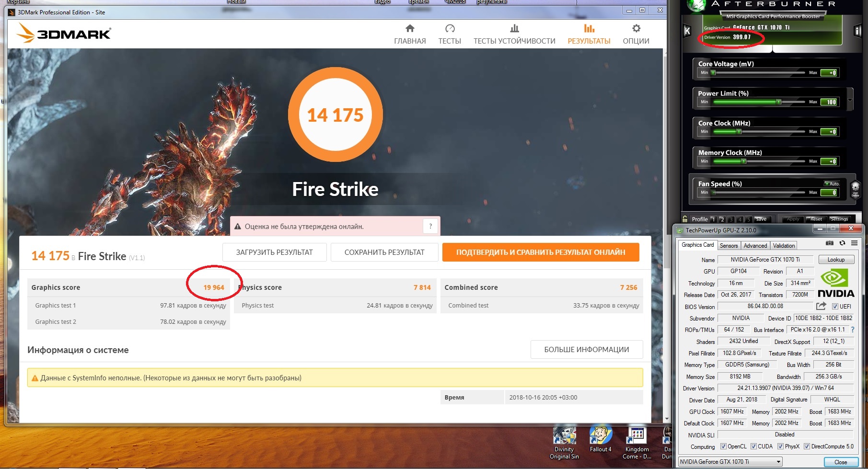Toggle the PhysX checkbox in GPU-Z
Viewport: 868px width, 469px height.
tap(780, 446)
